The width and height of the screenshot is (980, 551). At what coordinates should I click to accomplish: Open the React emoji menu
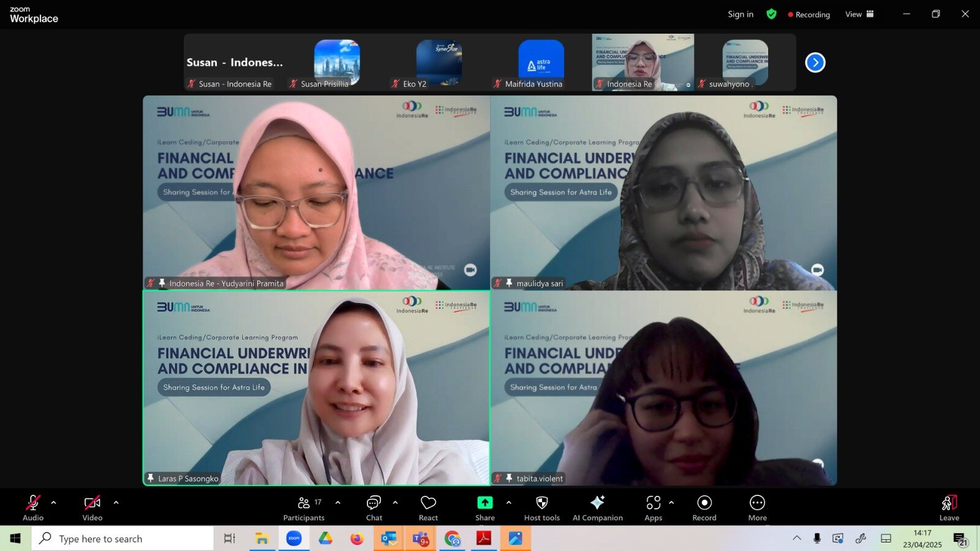click(x=428, y=508)
